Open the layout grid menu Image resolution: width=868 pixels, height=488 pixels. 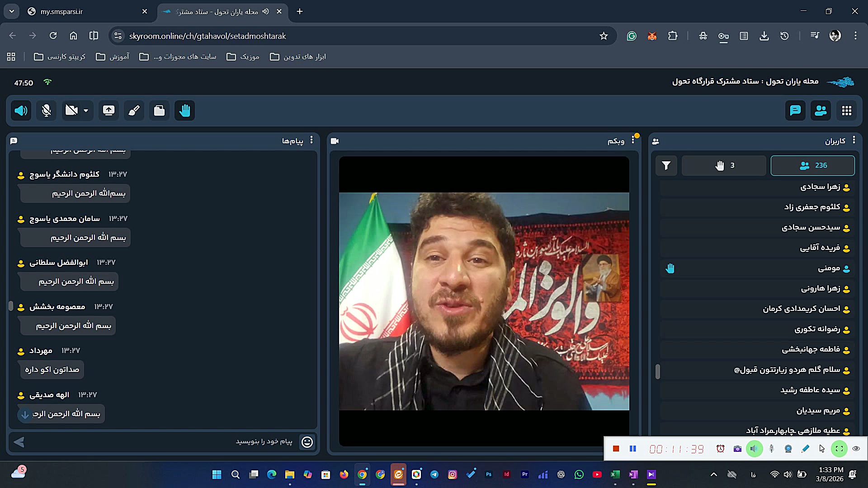coord(846,111)
